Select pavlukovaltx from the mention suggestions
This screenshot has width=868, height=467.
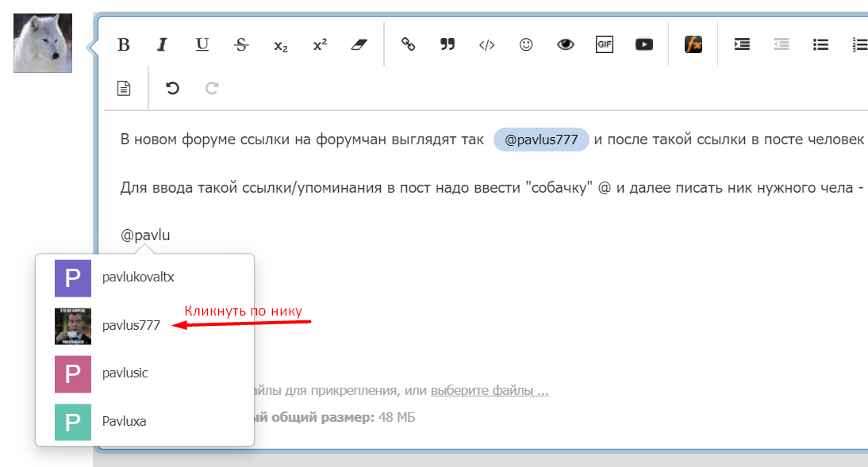(144, 278)
